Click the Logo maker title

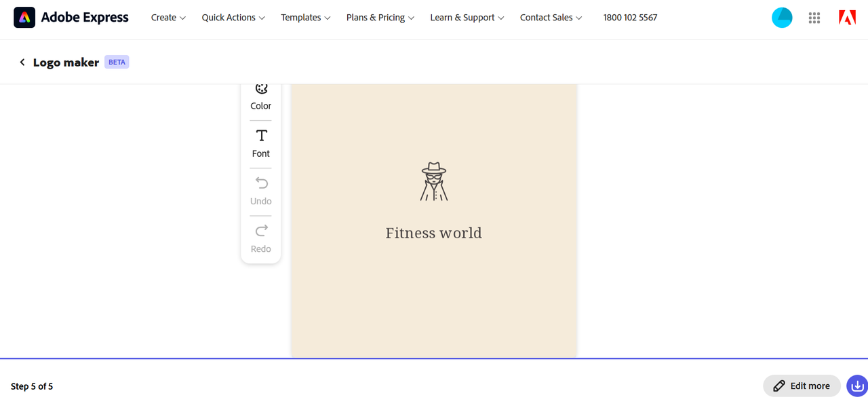click(x=66, y=62)
